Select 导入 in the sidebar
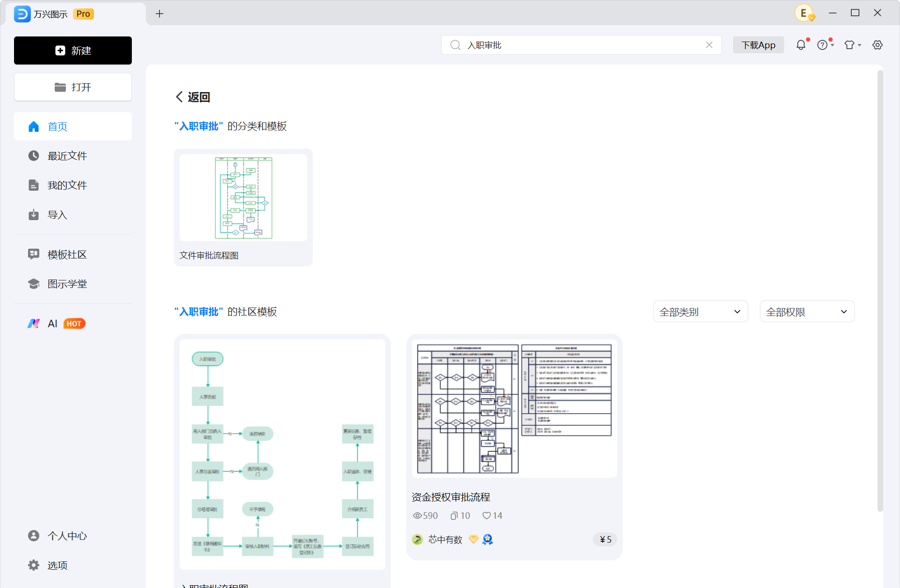900x588 pixels. 73,215
